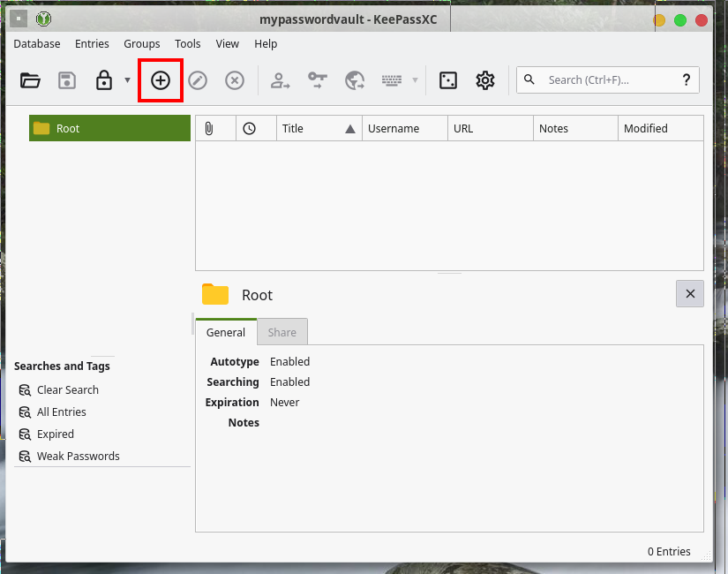Screen dimensions: 728x574
Task: Open the Groups menu
Action: point(141,43)
